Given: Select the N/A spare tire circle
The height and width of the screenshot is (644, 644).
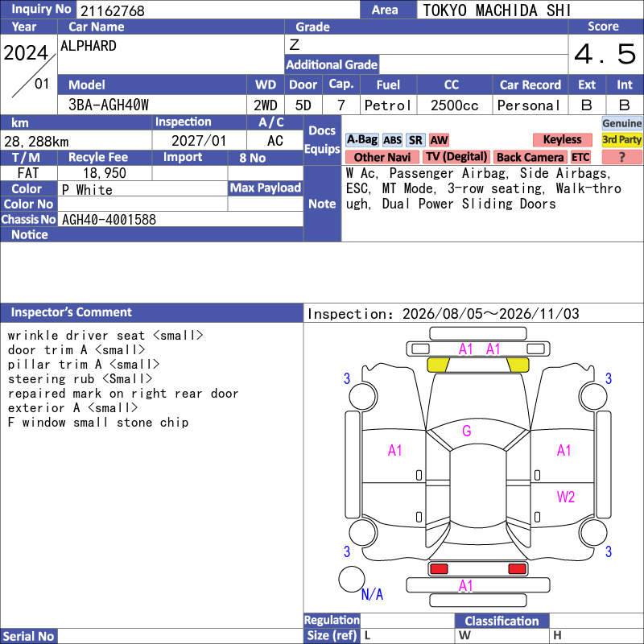Looking at the screenshot, I should [352, 579].
